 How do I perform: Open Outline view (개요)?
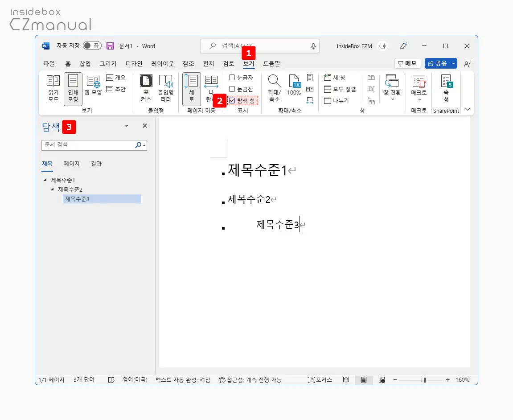pyautogui.click(x=116, y=78)
